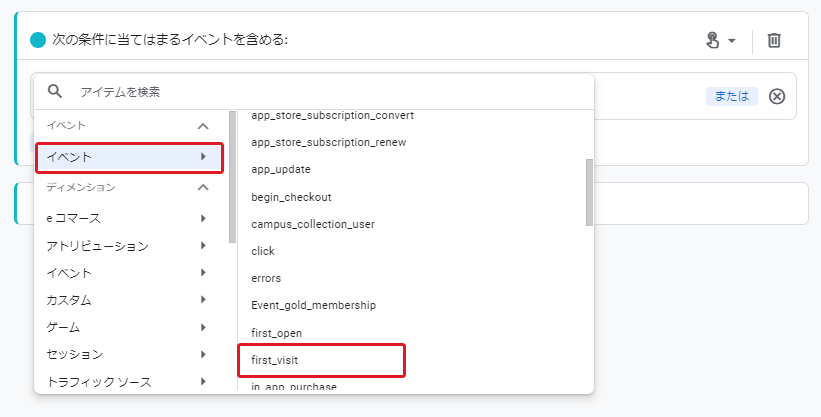Click the teal circle condition indicator
The height and width of the screenshot is (417, 821).
coord(38,40)
